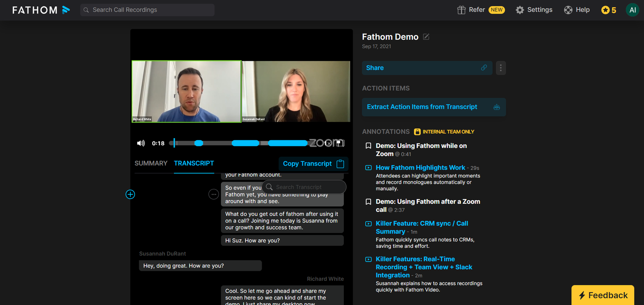Click the Share button

427,68
